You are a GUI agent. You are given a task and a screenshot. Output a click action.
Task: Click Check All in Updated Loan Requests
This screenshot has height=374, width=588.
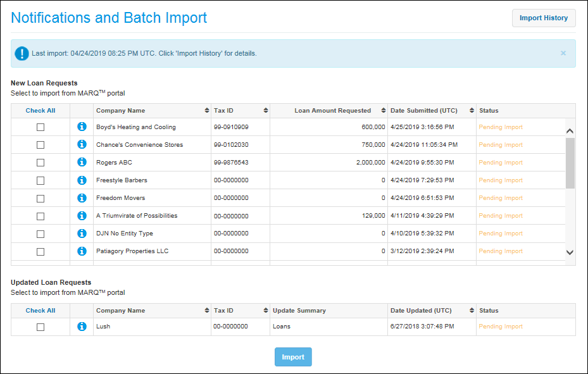(x=41, y=311)
